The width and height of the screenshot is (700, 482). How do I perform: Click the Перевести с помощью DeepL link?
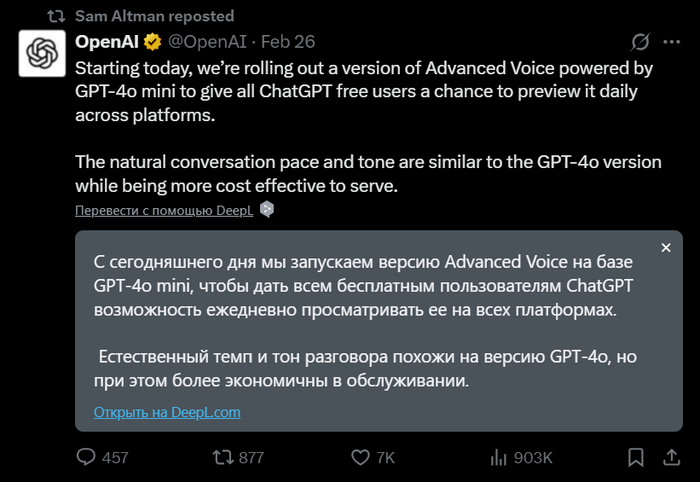click(x=164, y=210)
